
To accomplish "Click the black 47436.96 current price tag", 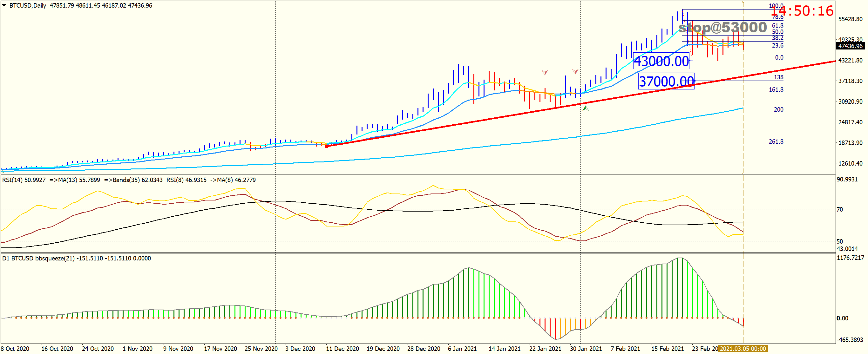I will pyautogui.click(x=850, y=46).
